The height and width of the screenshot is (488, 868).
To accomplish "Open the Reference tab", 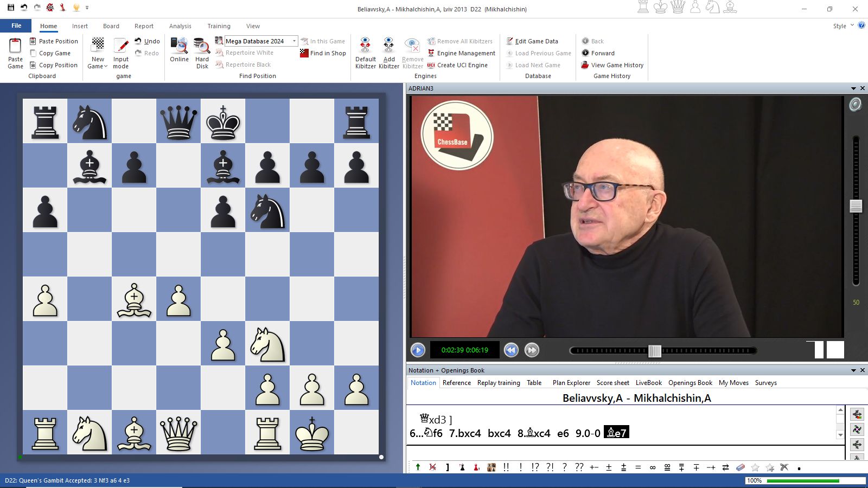I will point(457,383).
